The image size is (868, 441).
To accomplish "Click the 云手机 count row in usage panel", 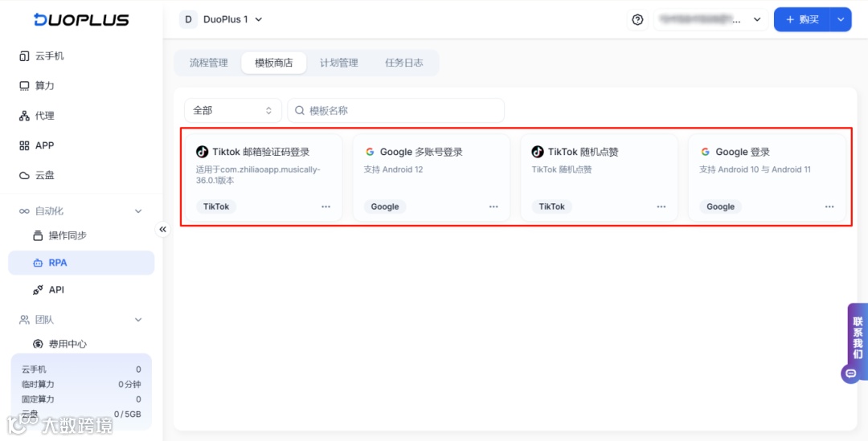I will point(81,369).
